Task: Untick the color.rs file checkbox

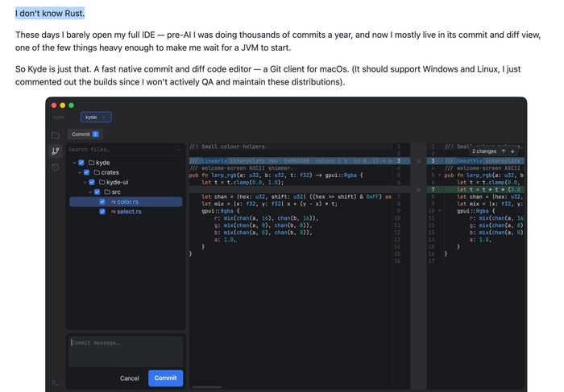Action: coord(102,202)
